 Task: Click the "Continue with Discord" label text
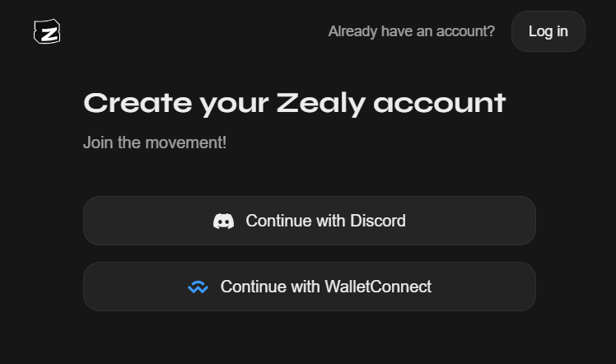(325, 221)
